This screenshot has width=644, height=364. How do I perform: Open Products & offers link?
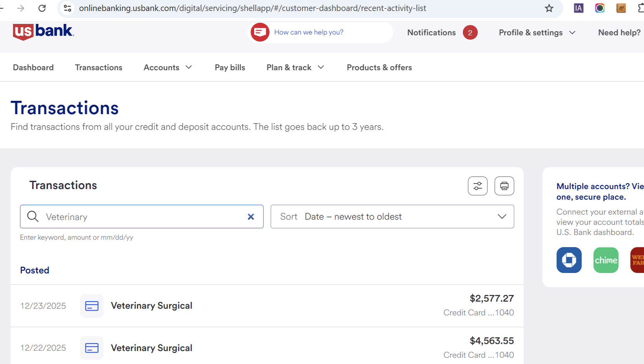[379, 67]
